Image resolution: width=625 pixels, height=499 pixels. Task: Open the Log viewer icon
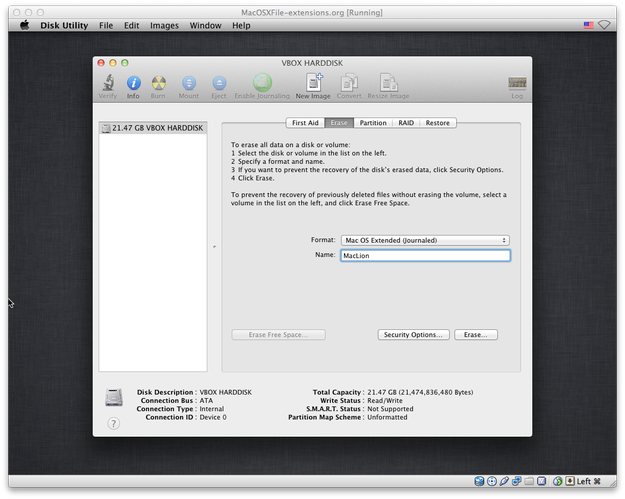(x=517, y=83)
